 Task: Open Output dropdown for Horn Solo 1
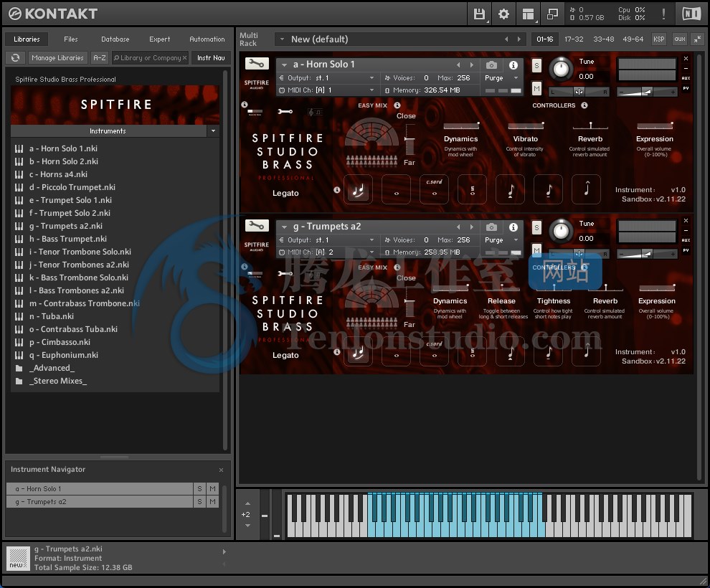tap(371, 78)
